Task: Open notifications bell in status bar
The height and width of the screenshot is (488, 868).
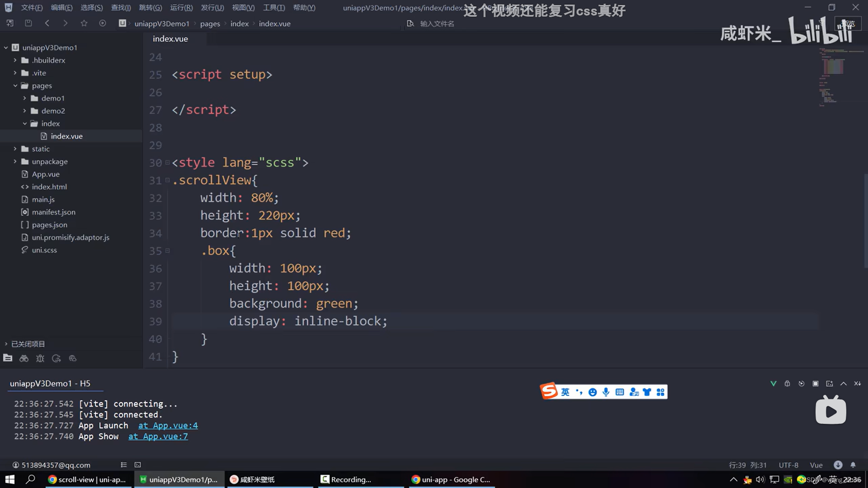Action: pyautogui.click(x=853, y=465)
